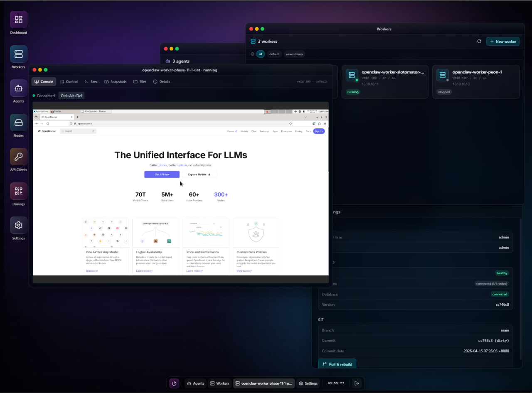Image resolution: width=532 pixels, height=393 pixels.
Task: Open the Models link in OpenRouter nav
Action: (x=244, y=131)
